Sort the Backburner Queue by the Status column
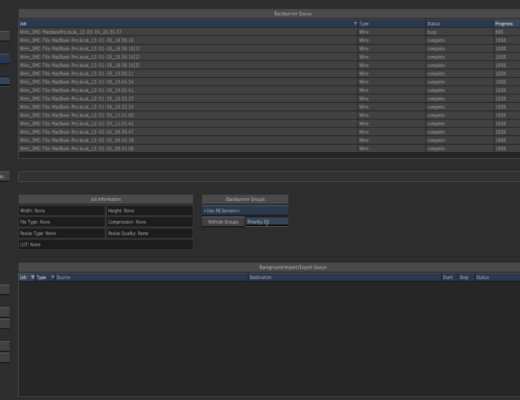Screen dimensions: 520x400 (x=460, y=24)
